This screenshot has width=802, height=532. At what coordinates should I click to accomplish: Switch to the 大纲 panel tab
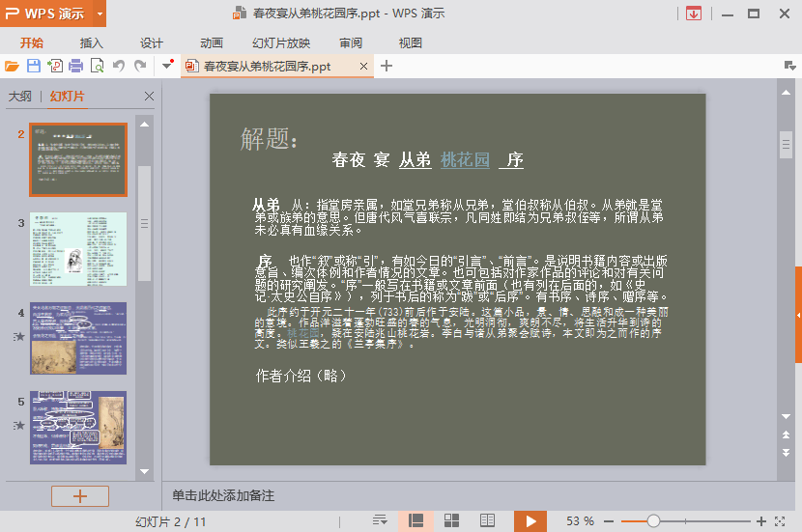pos(19,97)
